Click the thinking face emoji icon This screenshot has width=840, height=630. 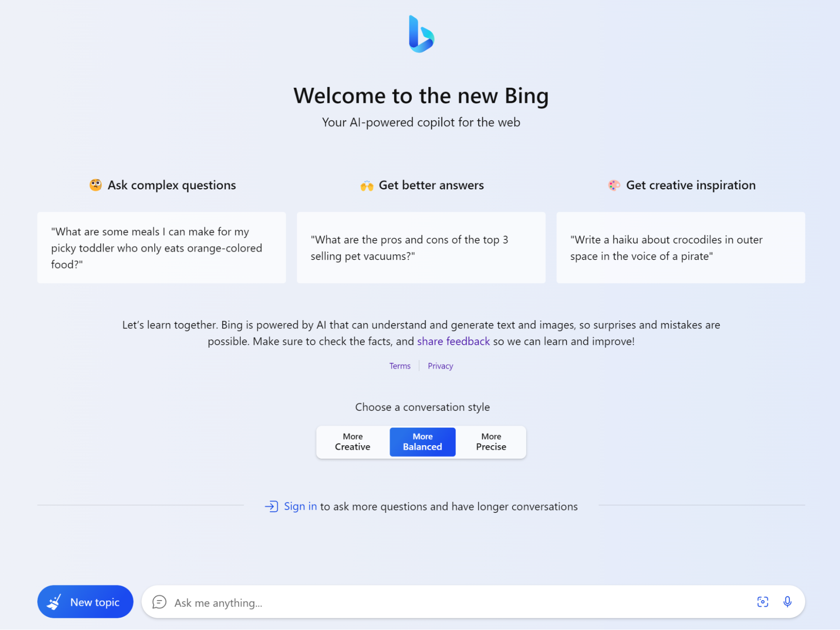(96, 185)
